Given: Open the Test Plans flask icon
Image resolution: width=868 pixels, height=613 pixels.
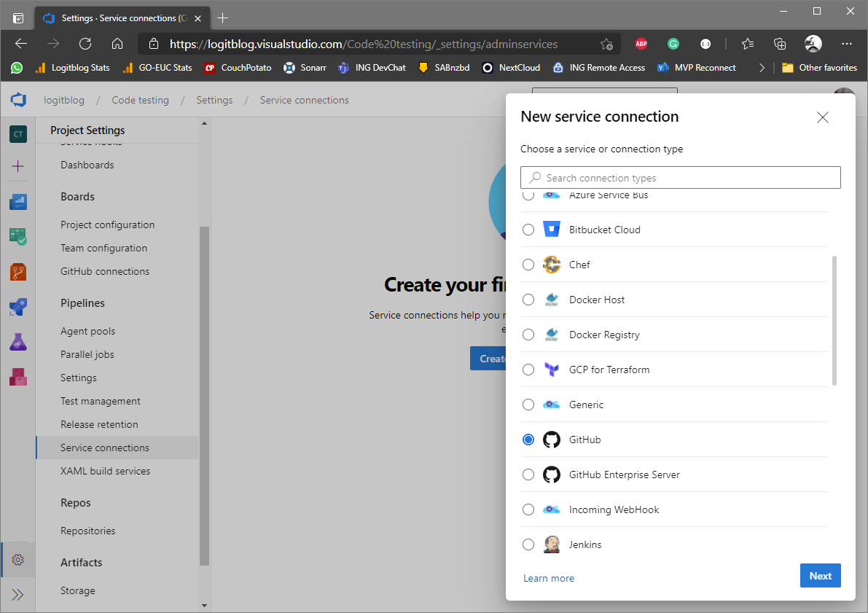Looking at the screenshot, I should coord(18,342).
